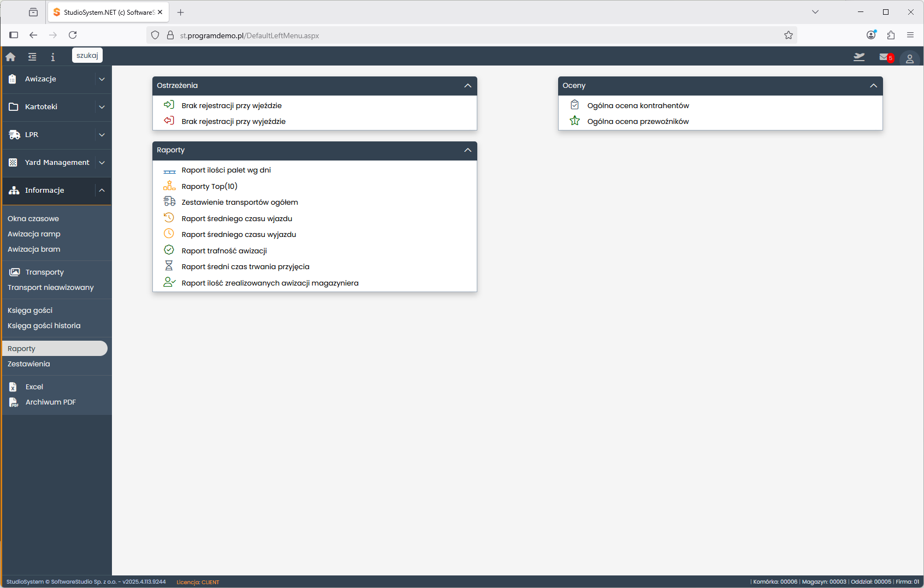Expand the Kartoteki sidebar section

(102, 107)
